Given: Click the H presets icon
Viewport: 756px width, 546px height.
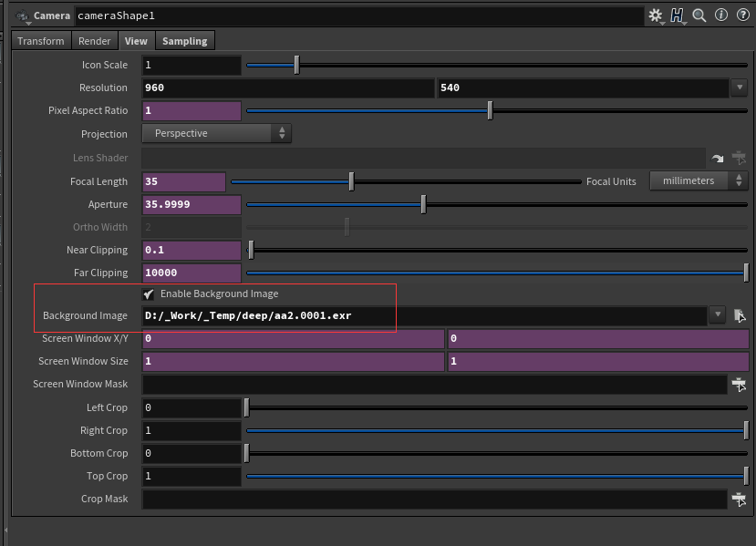Looking at the screenshot, I should (677, 15).
